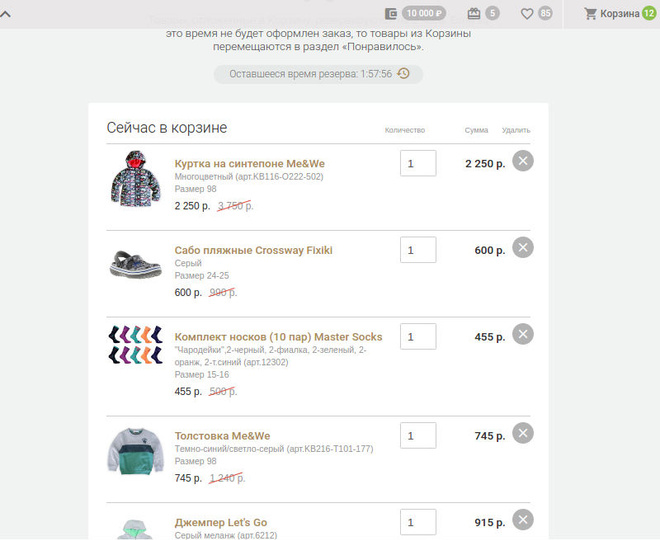Remove Толстовка Me&We from cart
Image resolution: width=660 pixels, height=540 pixels.
(x=523, y=433)
